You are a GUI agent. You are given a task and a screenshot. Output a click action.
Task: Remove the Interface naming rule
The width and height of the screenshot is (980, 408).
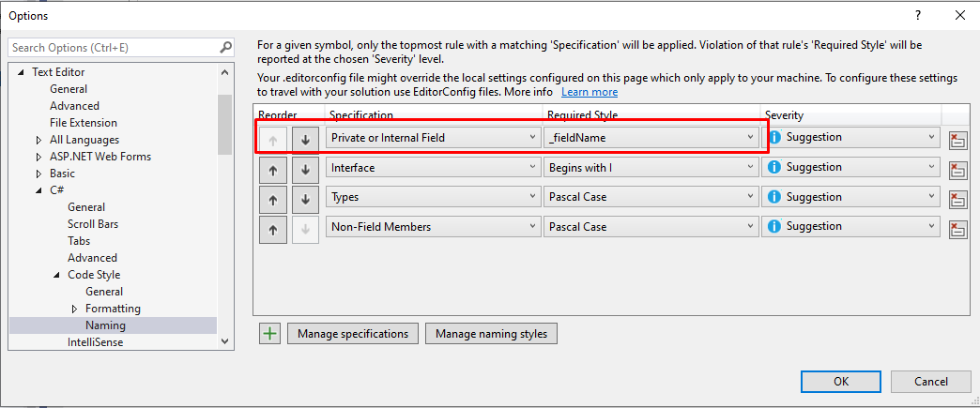[957, 170]
